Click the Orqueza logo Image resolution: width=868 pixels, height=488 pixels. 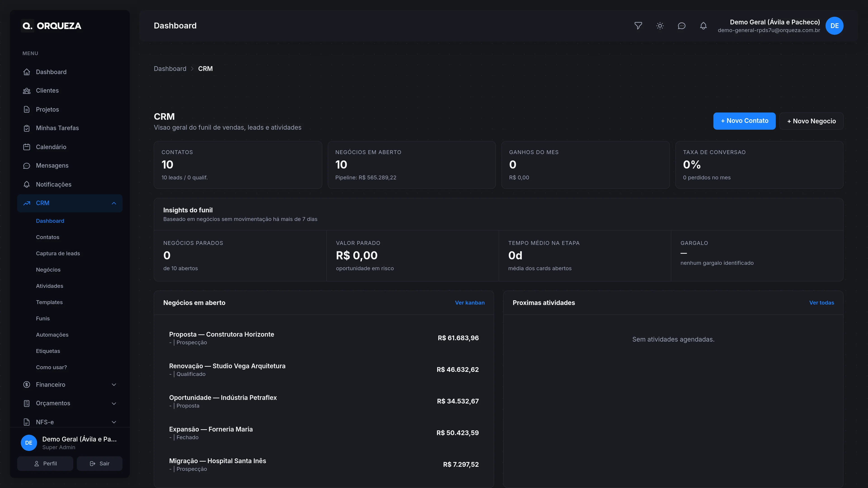pos(52,26)
